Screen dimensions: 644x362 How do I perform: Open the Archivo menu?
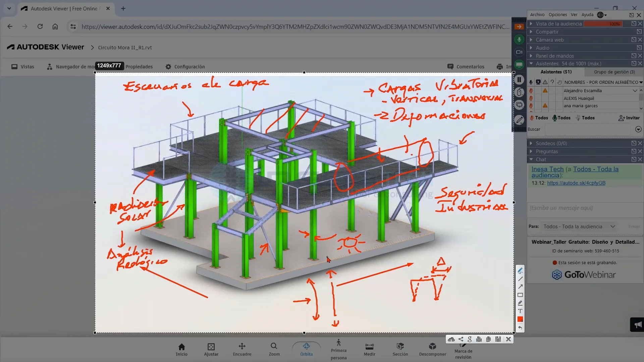point(537,15)
